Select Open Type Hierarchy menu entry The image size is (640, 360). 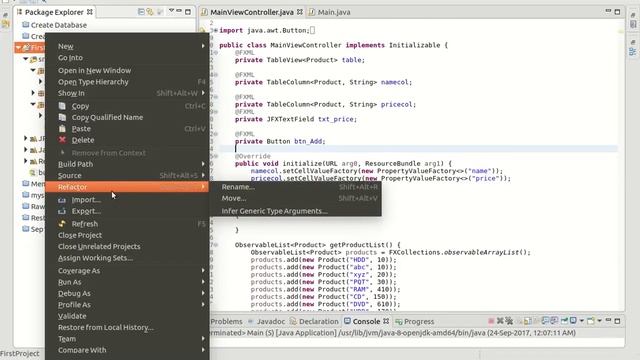(x=127, y=82)
